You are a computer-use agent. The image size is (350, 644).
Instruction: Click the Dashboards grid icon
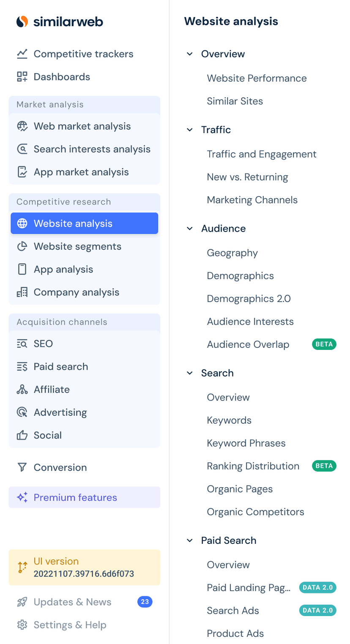[x=22, y=76]
